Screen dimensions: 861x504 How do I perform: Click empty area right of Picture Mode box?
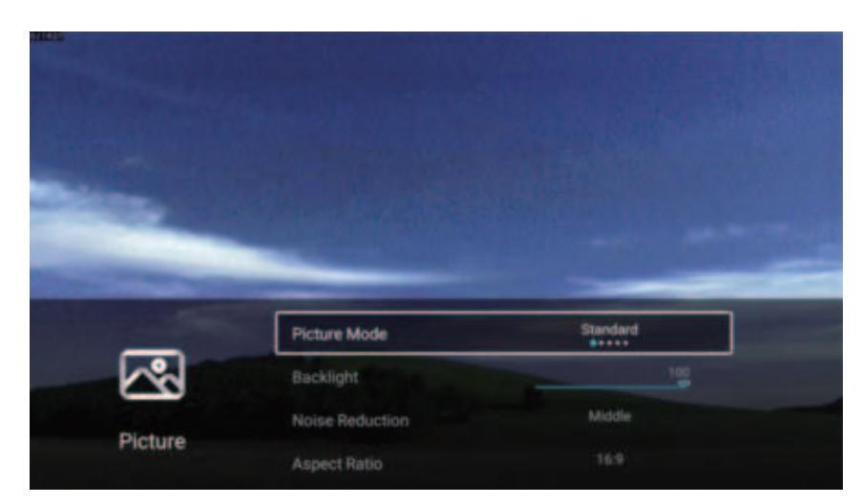coord(787,333)
